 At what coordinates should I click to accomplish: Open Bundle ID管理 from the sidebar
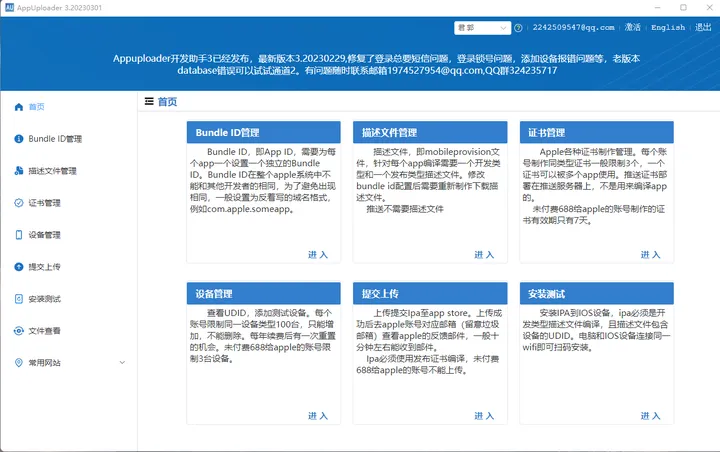[55, 139]
